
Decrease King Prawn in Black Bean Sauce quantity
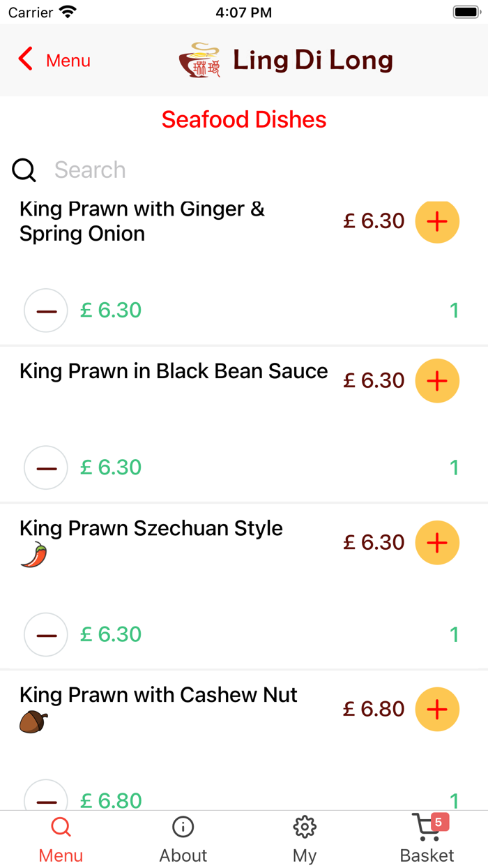(46, 467)
